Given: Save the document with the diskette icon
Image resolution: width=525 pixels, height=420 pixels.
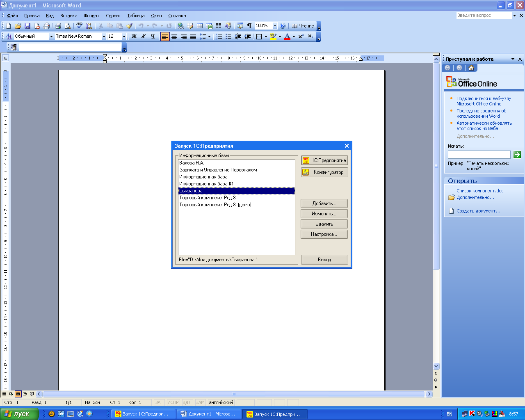Looking at the screenshot, I should point(27,26).
